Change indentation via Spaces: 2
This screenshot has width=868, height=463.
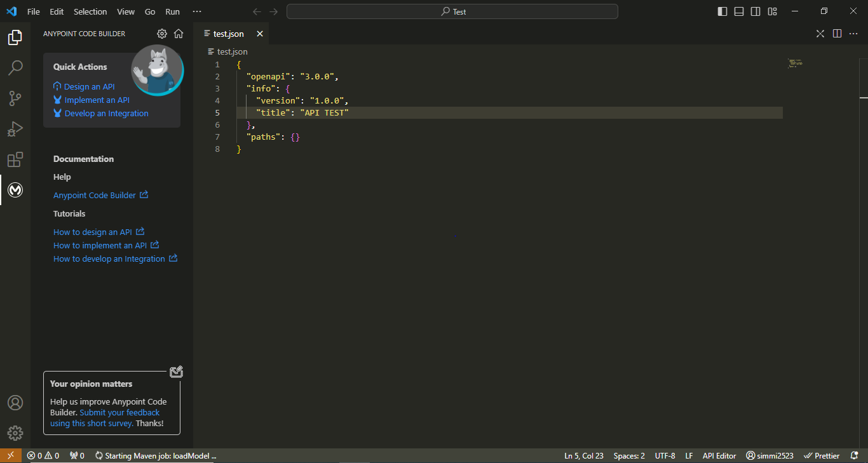(629, 455)
